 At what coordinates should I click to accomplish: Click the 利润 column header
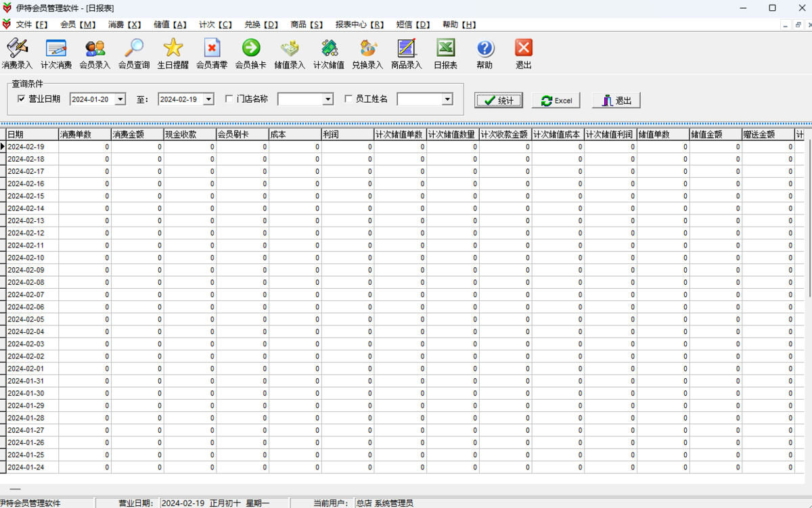click(348, 135)
